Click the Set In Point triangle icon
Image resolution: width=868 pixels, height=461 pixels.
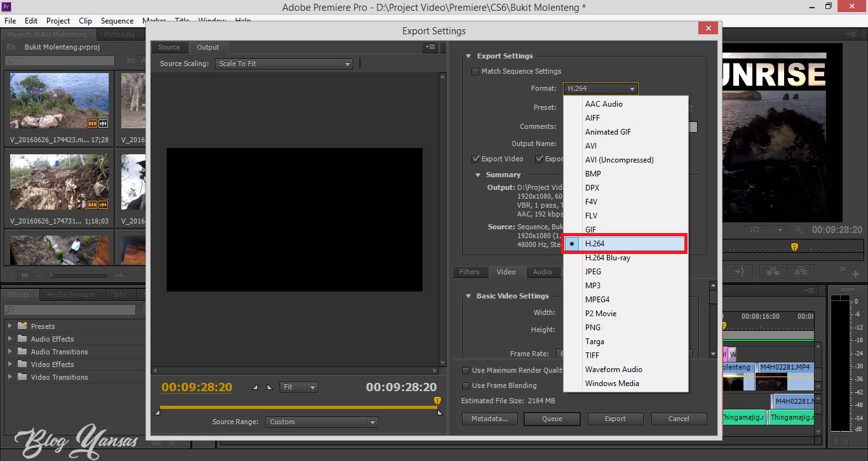pos(255,387)
